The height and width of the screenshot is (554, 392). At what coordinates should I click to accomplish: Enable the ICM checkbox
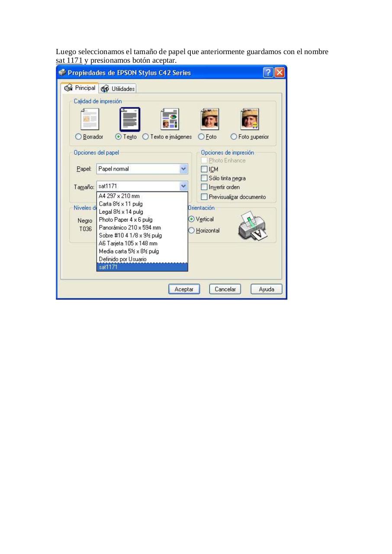(204, 169)
